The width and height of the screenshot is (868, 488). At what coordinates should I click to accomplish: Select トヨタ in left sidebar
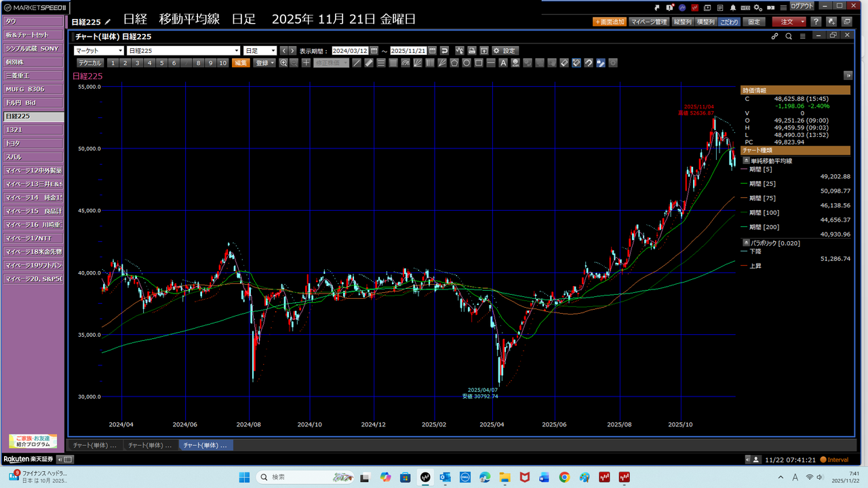coord(33,143)
